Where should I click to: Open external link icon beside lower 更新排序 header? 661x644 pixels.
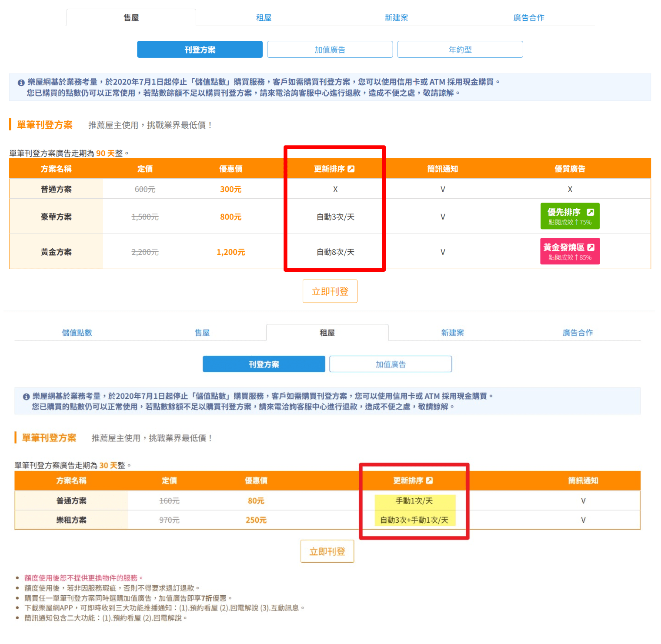429,480
